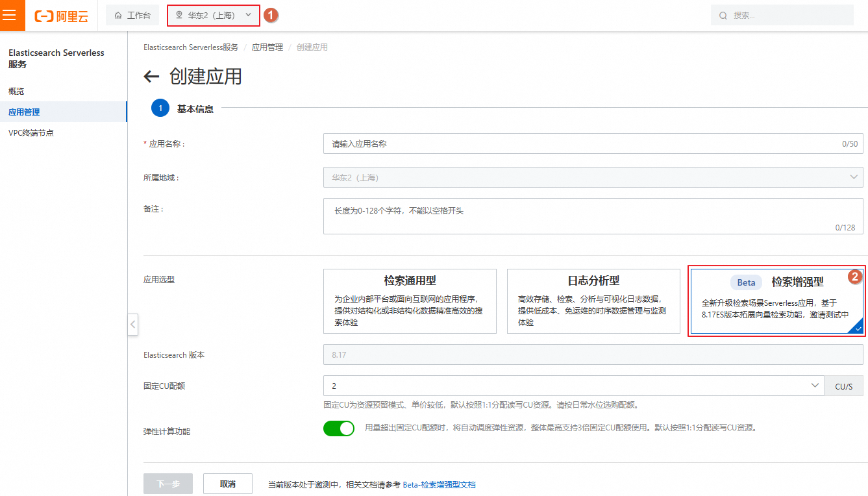Image resolution: width=868 pixels, height=496 pixels.
Task: Open the hamburger main menu
Action: 9,16
